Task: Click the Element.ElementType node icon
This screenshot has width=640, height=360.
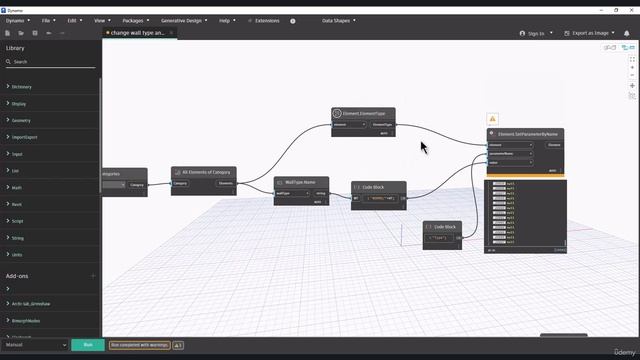Action: [337, 113]
